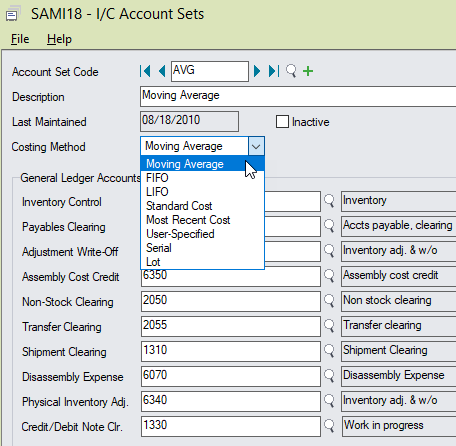456x446 pixels.
Task: Click Assembly Cost Credit field 6350
Action: tap(231, 276)
